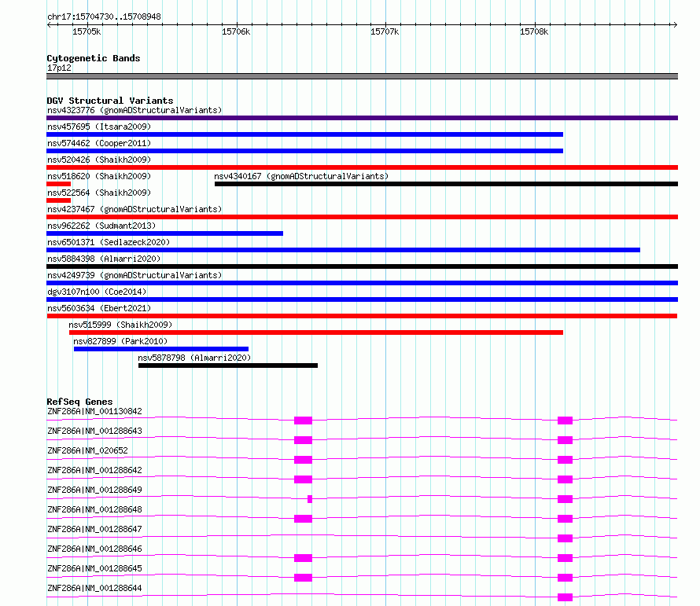Viewport: 700px width, 606px height.
Task: Click the NM_001288647 magenta exon box
Action: [x=566, y=538]
